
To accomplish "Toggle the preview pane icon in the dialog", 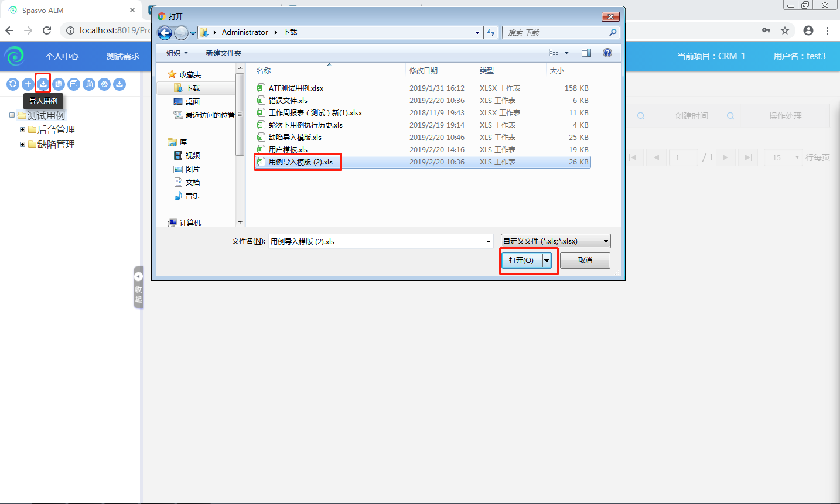I will 586,53.
